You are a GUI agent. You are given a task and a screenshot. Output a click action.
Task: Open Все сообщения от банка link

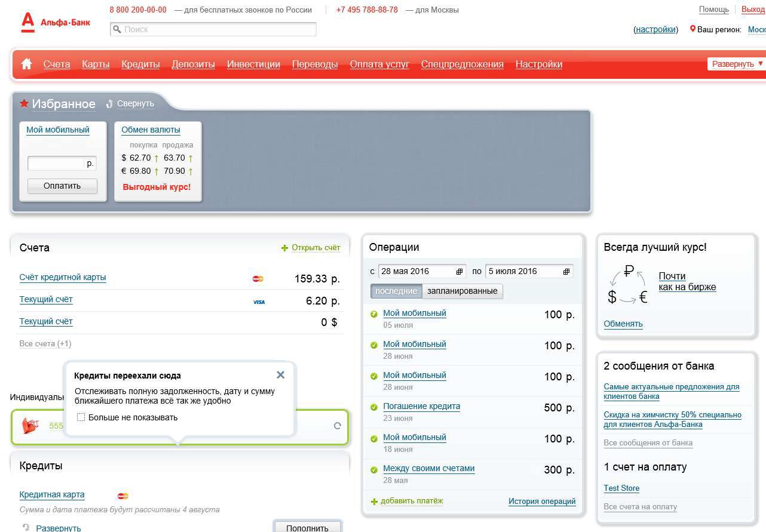(x=648, y=443)
